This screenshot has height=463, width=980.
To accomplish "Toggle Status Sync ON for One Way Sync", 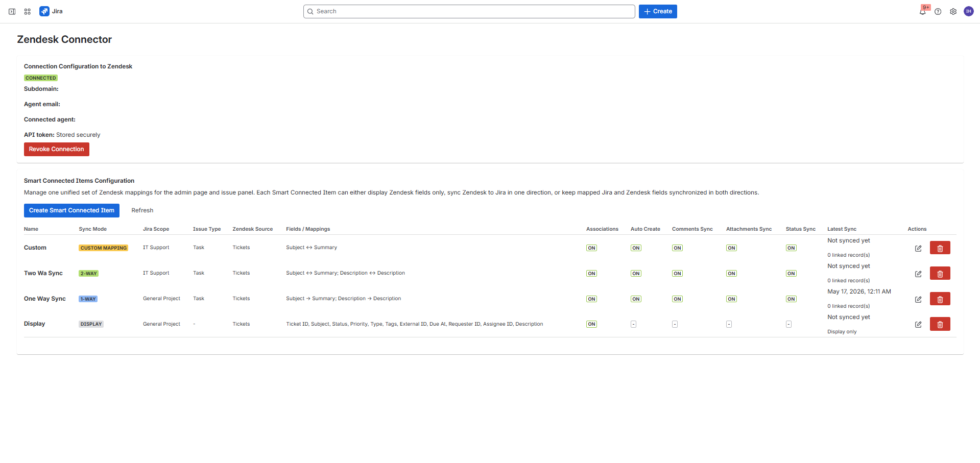I will click(791, 299).
